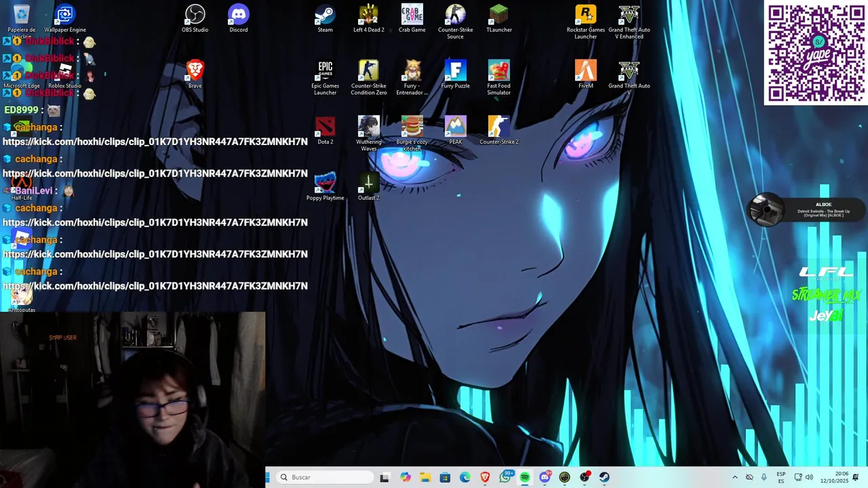Open the Outlast 2 shortcut
Image resolution: width=868 pixels, height=488 pixels.
point(369,187)
